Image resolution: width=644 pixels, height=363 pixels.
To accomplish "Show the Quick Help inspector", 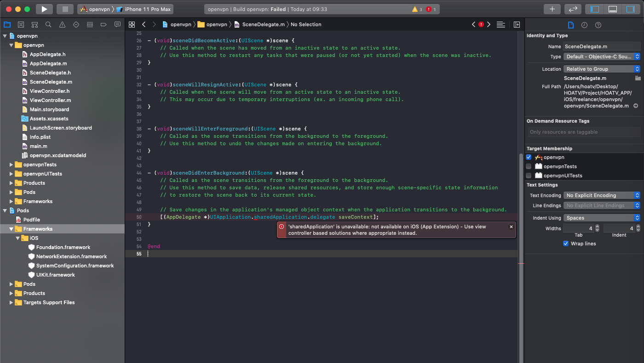I will (598, 25).
